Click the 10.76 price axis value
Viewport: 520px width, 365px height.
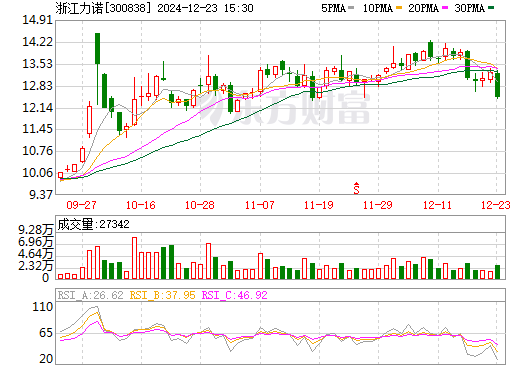(x=38, y=151)
